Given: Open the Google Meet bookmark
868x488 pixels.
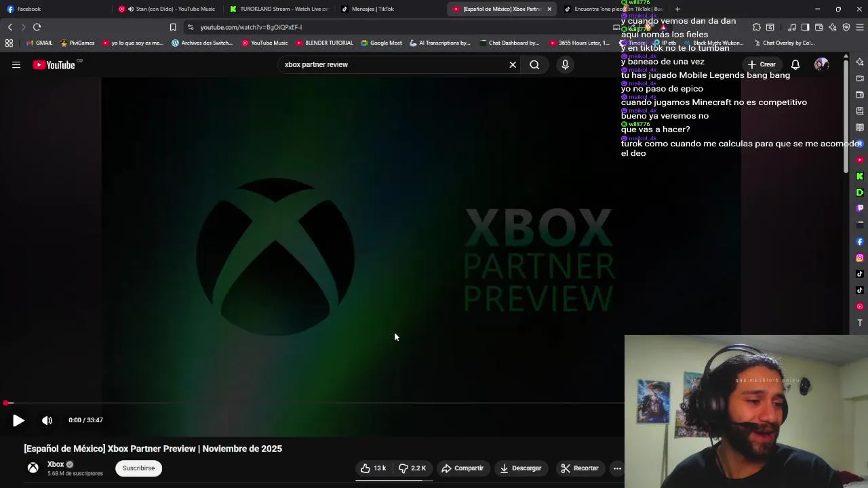Looking at the screenshot, I should (381, 43).
